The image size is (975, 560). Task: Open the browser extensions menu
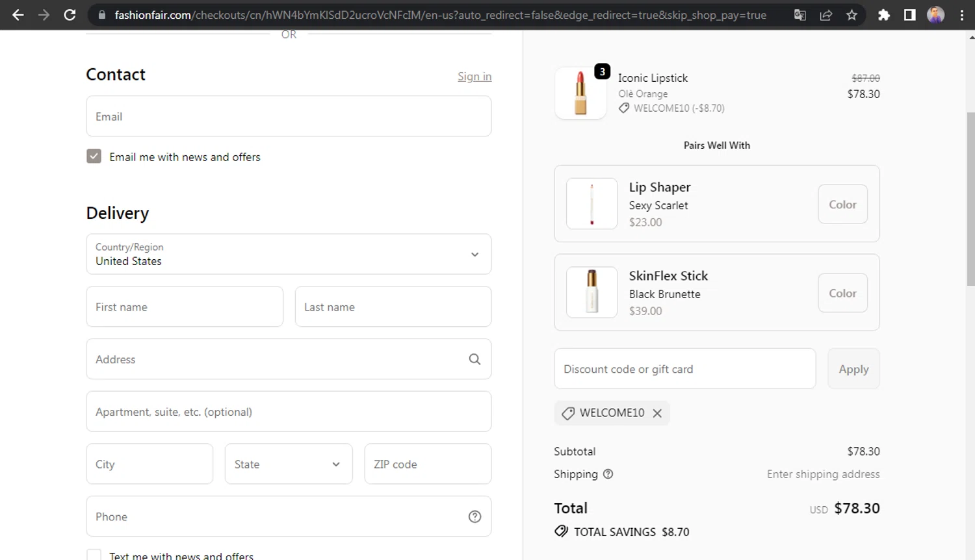pyautogui.click(x=884, y=15)
